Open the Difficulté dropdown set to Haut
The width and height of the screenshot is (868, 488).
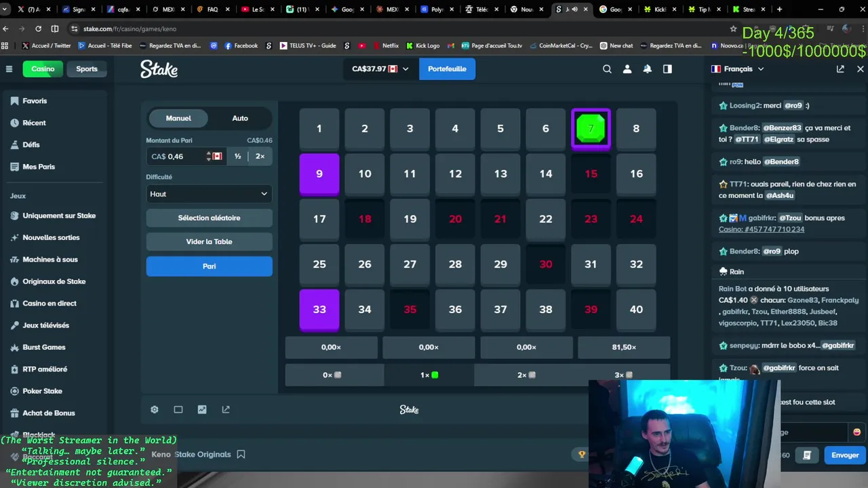pos(209,194)
